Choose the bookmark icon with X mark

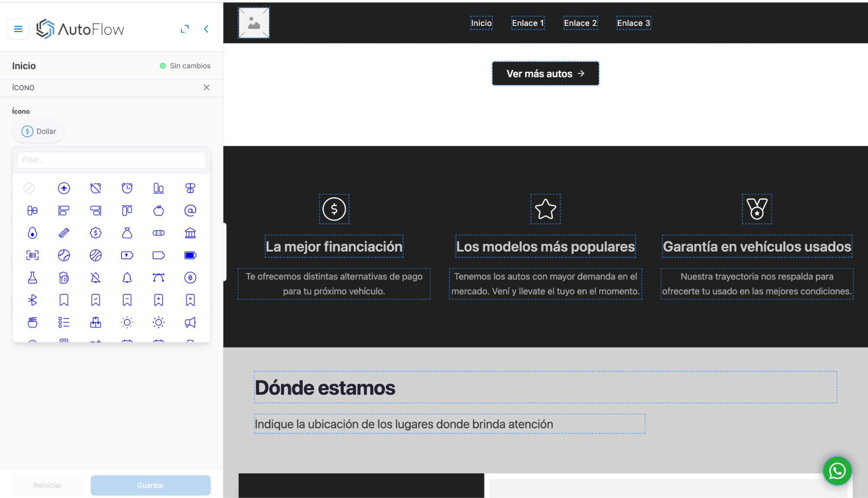(x=190, y=300)
